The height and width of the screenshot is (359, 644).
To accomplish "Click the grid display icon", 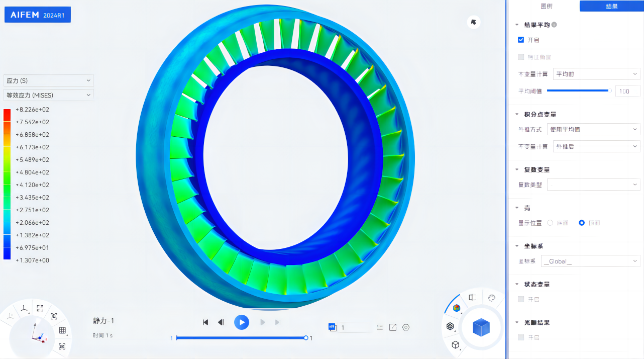I will coord(62,330).
